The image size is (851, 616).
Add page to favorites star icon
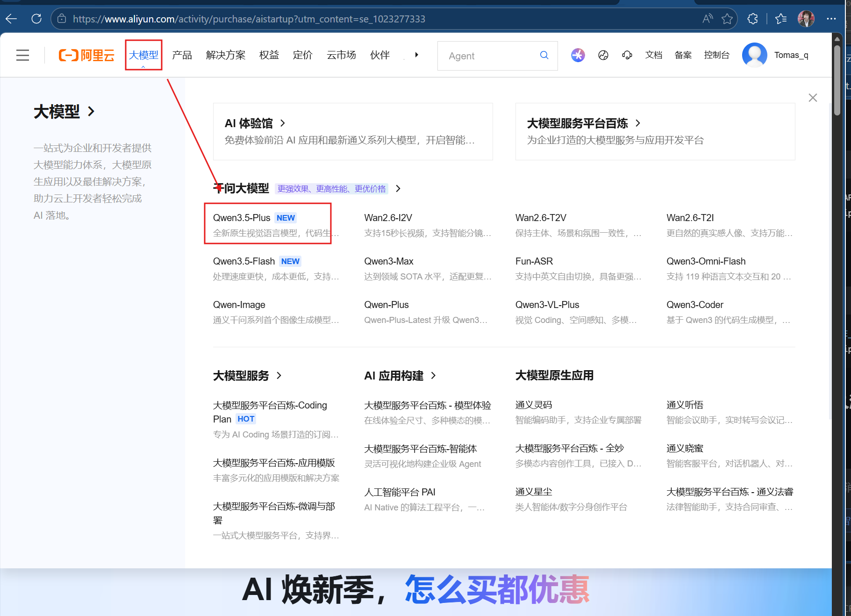pyautogui.click(x=727, y=19)
